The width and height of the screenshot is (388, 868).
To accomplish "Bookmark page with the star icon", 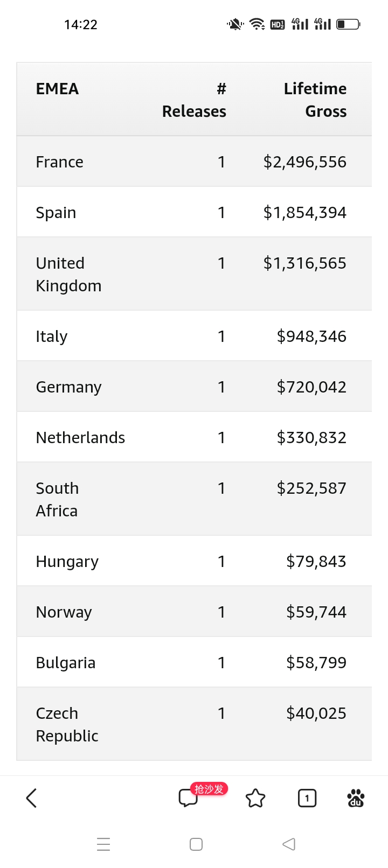I will click(255, 798).
